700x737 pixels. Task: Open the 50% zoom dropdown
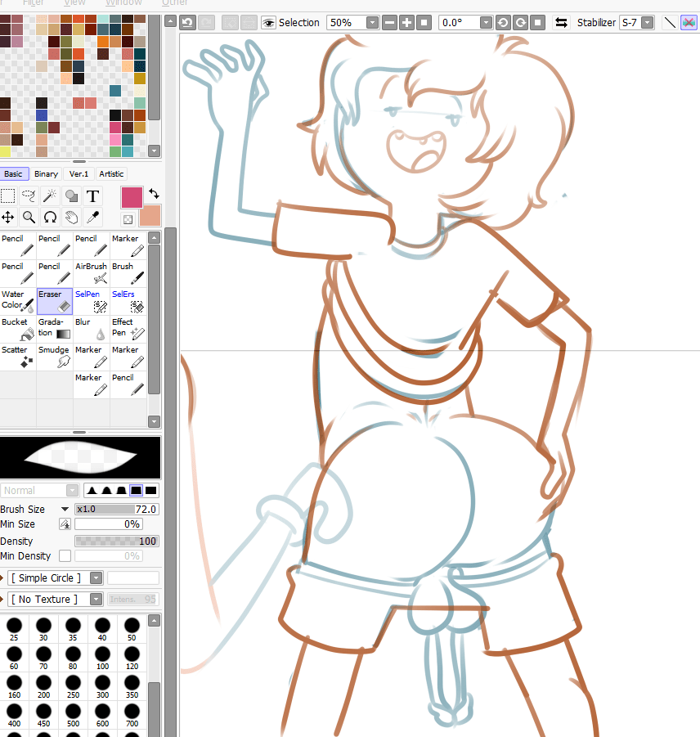tap(372, 22)
